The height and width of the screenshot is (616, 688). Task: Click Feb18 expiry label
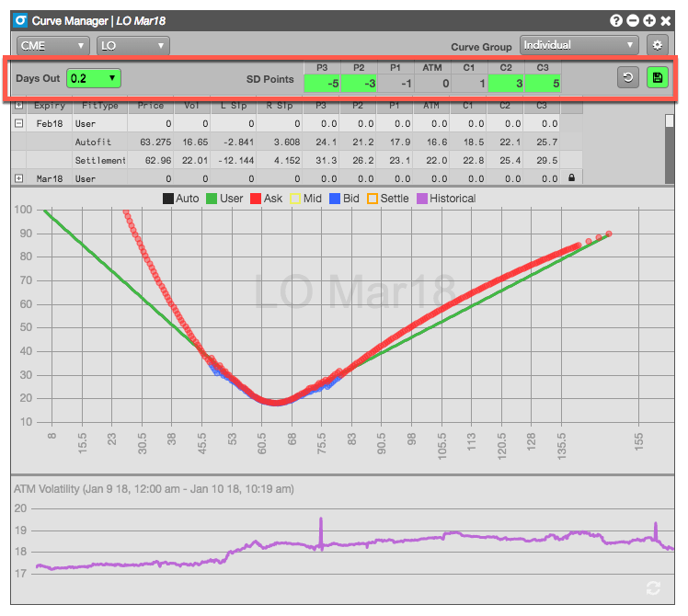50,124
